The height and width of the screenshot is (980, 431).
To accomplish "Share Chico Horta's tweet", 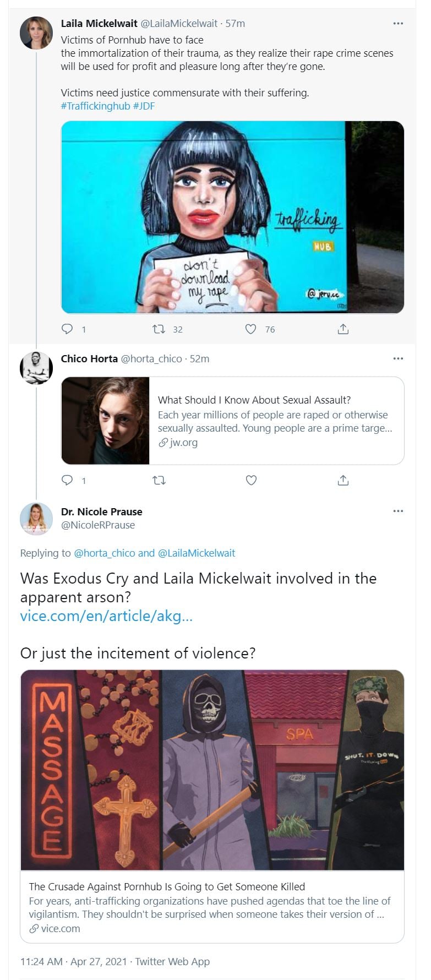I will 343,481.
